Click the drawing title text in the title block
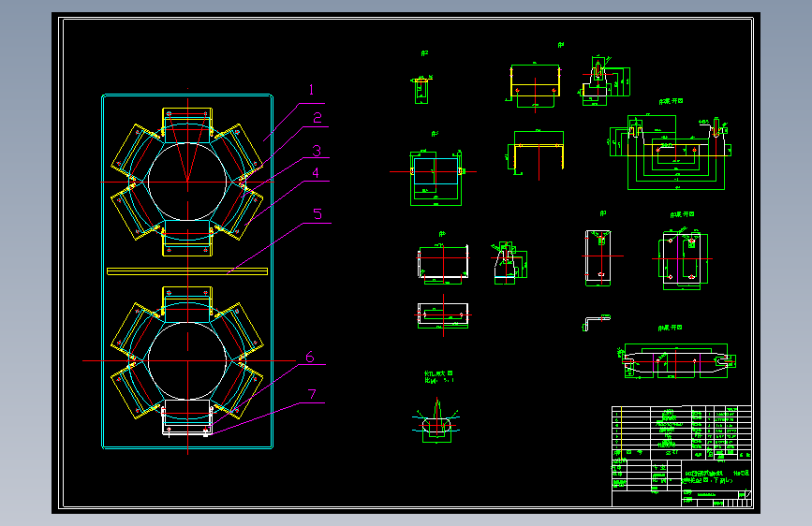The image size is (812, 526). tap(717, 476)
